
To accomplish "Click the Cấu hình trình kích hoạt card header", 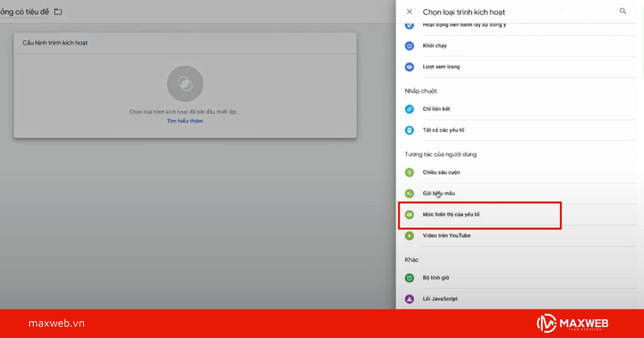I will pos(55,43).
